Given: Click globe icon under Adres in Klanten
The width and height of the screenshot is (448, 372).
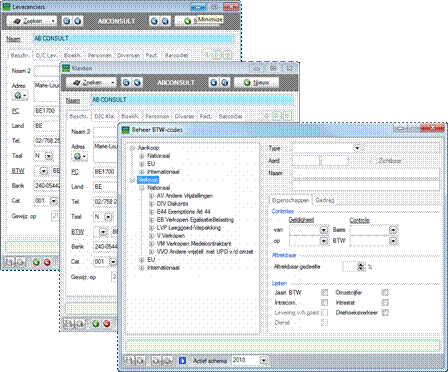Looking at the screenshot, I should point(78,156).
